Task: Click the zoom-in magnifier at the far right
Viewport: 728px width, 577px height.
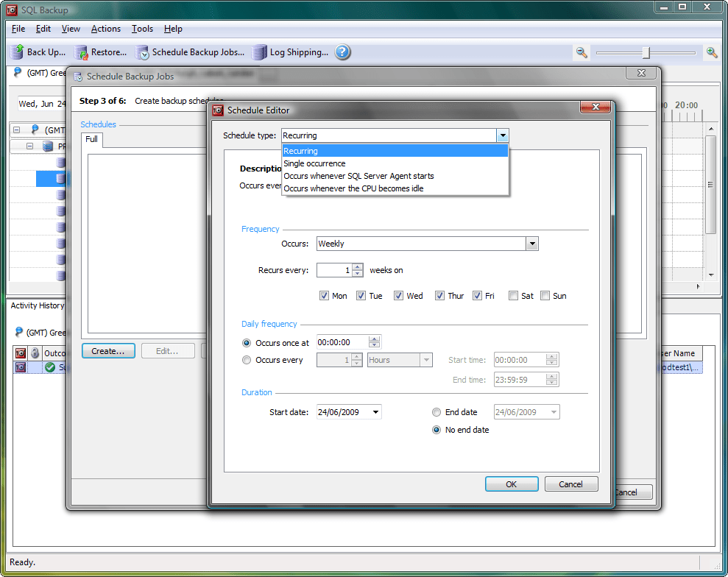Action: tap(711, 52)
